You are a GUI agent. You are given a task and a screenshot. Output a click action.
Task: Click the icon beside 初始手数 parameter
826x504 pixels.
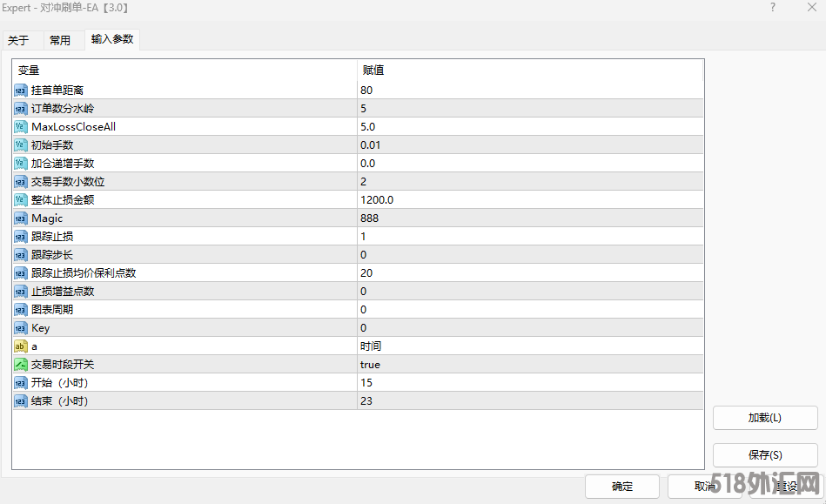(x=21, y=145)
